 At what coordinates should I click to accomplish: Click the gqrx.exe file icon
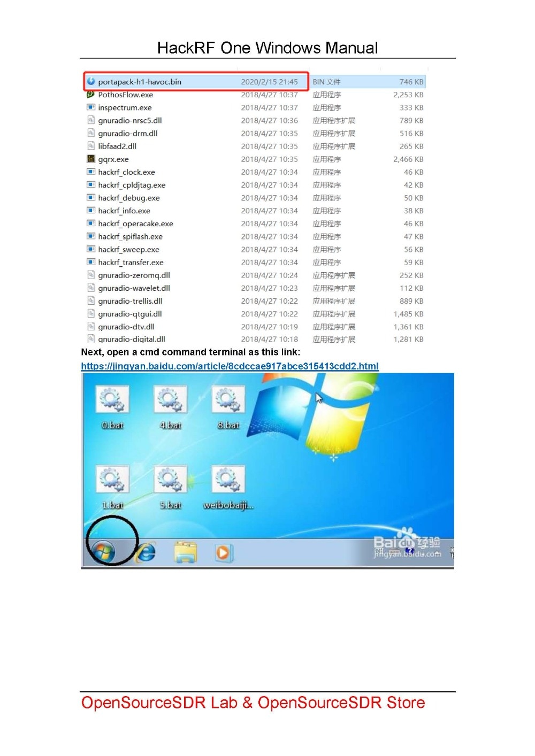(91, 159)
